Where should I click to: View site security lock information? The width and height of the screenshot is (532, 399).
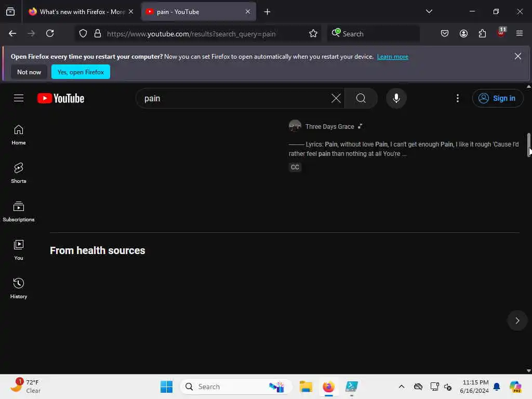(98, 34)
